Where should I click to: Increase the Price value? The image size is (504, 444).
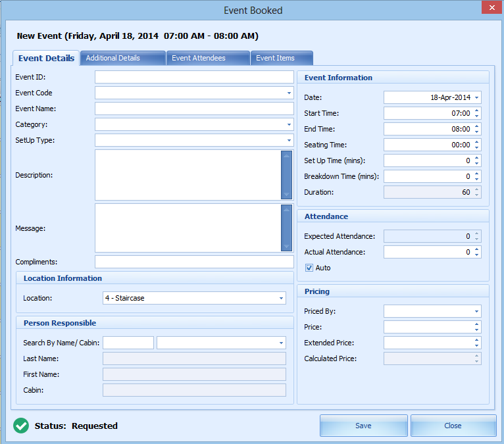coord(476,324)
